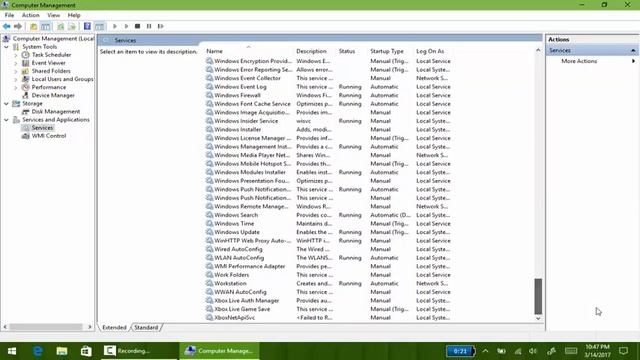Click the Pause Service toolbar icon

point(149,26)
